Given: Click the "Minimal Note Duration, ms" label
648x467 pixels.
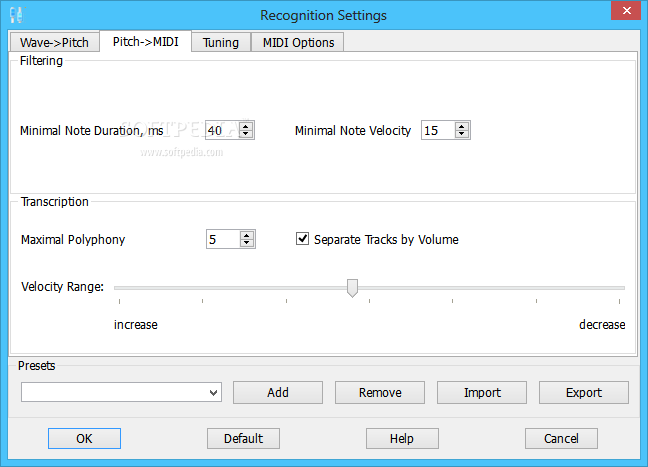Looking at the screenshot, I should point(92,131).
